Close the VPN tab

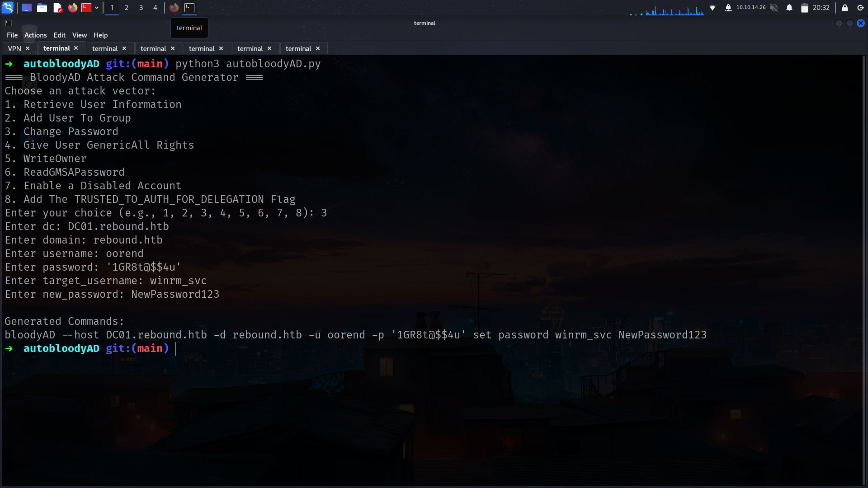tap(28, 48)
